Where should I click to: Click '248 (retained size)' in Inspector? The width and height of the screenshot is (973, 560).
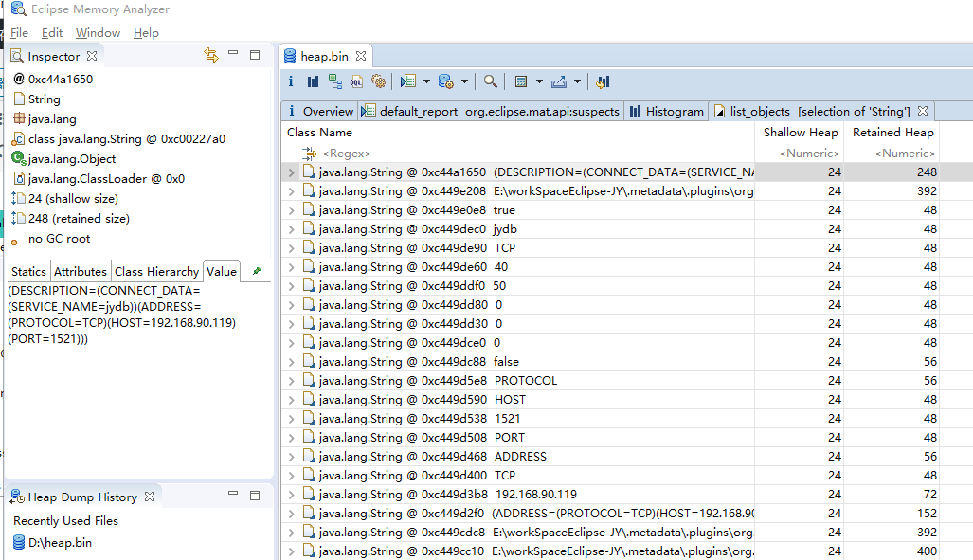[79, 219]
